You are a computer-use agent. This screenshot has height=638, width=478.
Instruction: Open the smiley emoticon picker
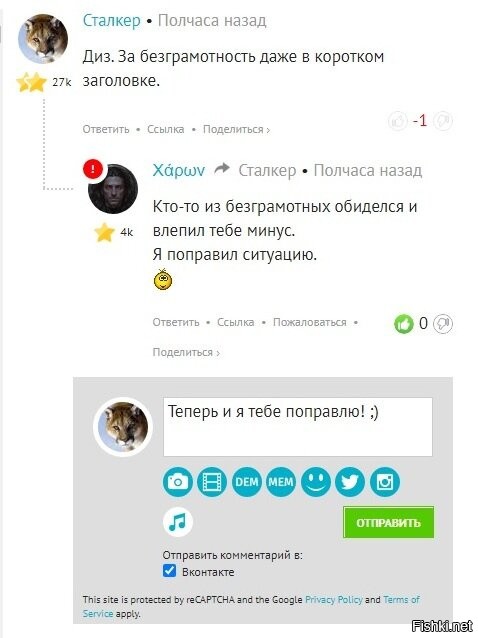(316, 482)
